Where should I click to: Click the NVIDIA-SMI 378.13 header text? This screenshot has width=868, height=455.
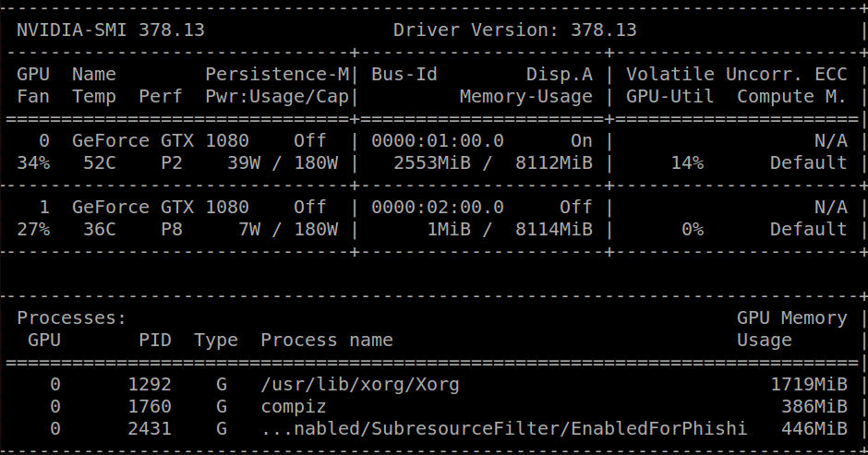(x=111, y=30)
